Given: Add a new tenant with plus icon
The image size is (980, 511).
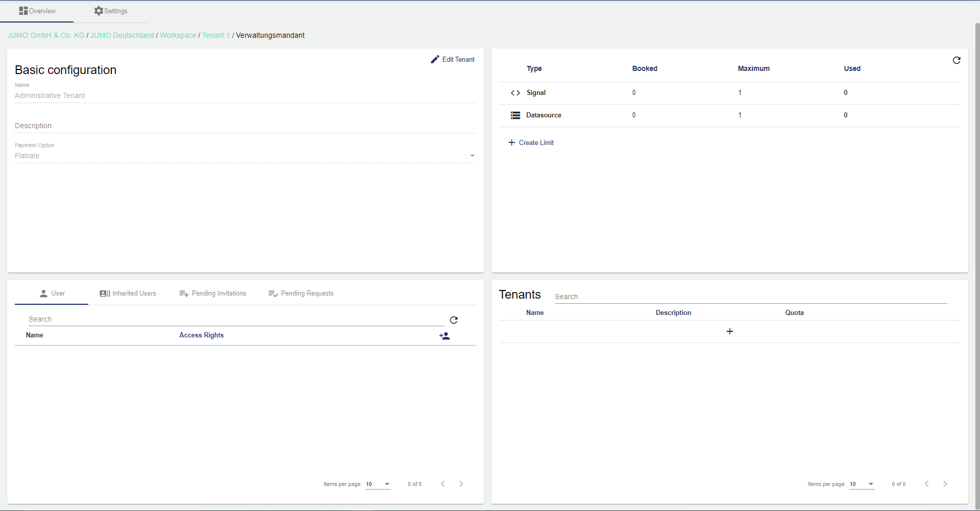Looking at the screenshot, I should (x=729, y=332).
